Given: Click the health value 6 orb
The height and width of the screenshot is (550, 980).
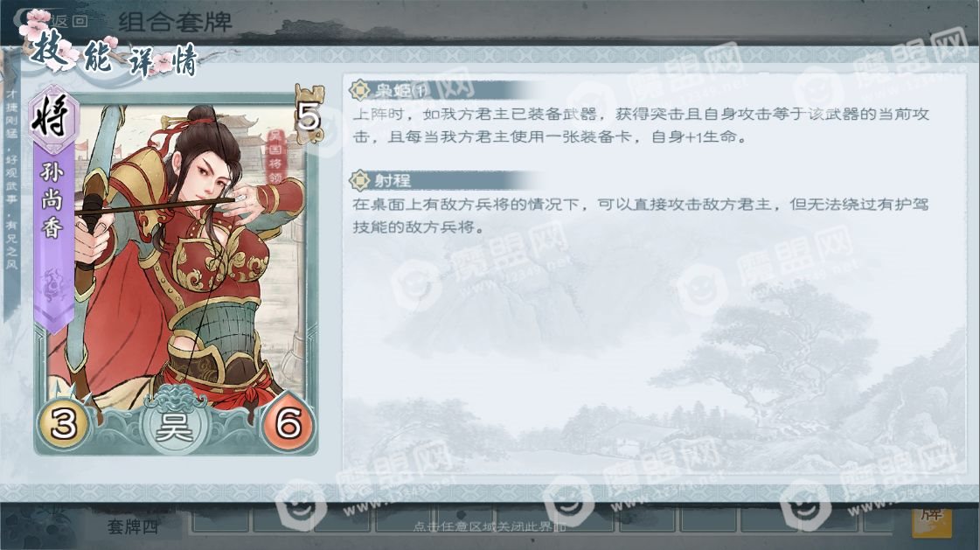Looking at the screenshot, I should (x=288, y=424).
